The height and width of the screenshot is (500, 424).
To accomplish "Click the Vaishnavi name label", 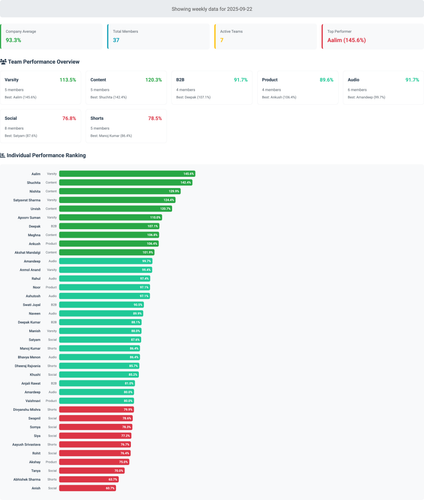I will (x=33, y=401).
